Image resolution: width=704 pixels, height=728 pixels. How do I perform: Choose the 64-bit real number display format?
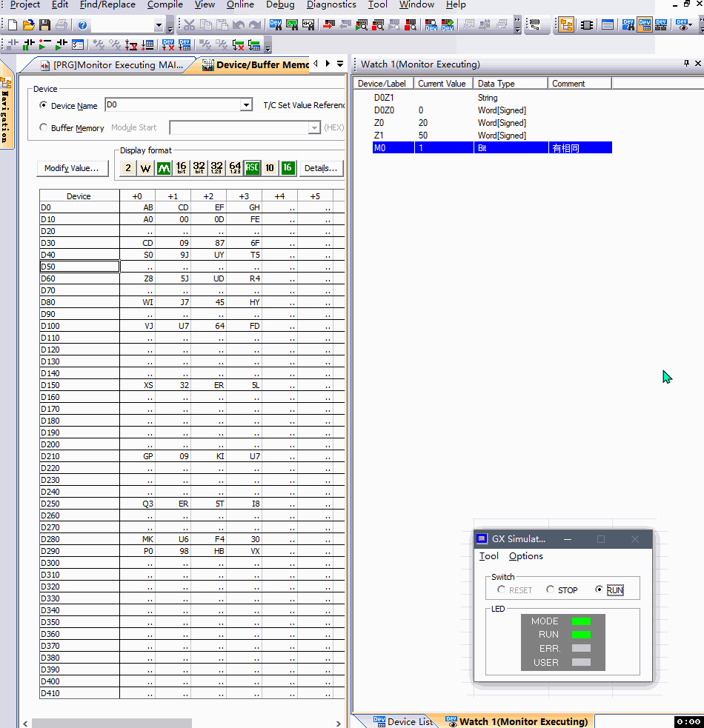click(235, 168)
